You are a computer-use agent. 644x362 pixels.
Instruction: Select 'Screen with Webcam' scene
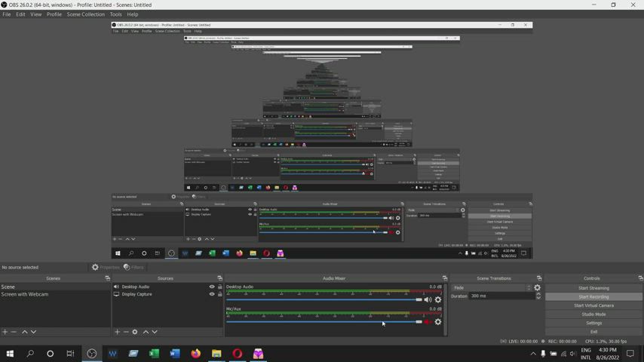point(56,294)
